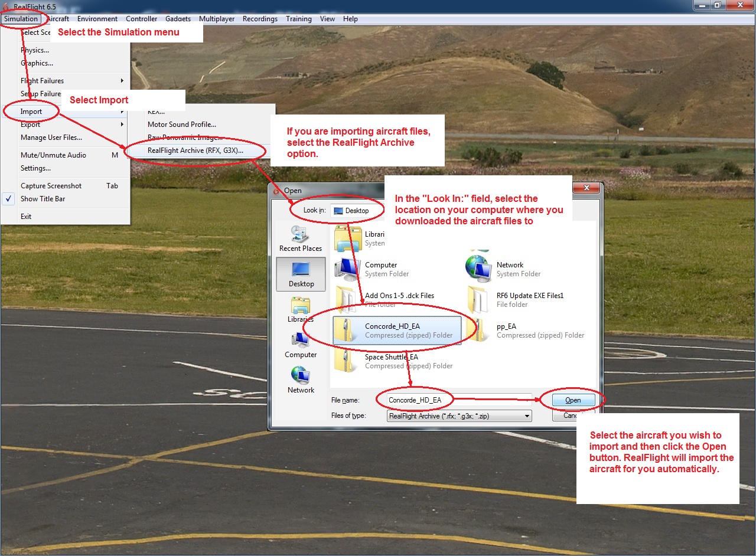The image size is (756, 556).
Task: Expand the Flight Failures submenu arrow
Action: click(x=122, y=81)
